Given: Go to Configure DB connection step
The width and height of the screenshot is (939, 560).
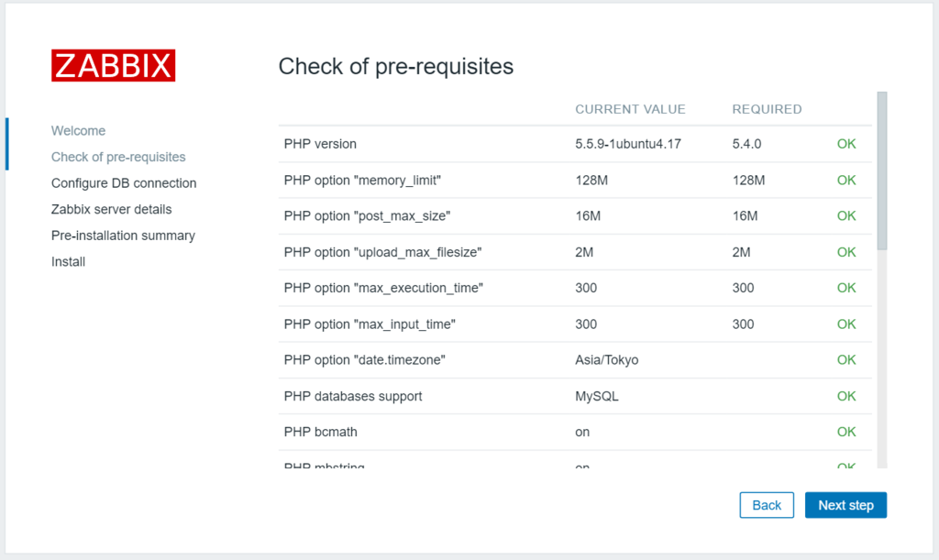Looking at the screenshot, I should pyautogui.click(x=124, y=183).
